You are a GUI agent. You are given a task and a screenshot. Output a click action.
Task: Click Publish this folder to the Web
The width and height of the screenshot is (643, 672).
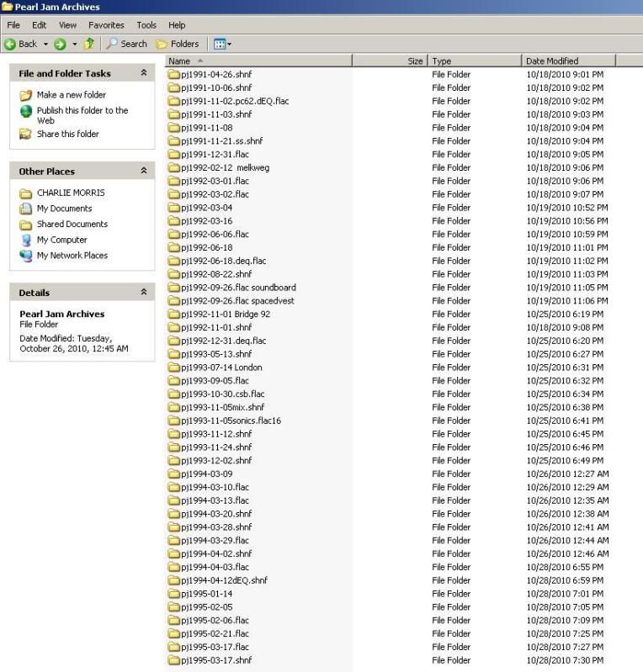82,115
